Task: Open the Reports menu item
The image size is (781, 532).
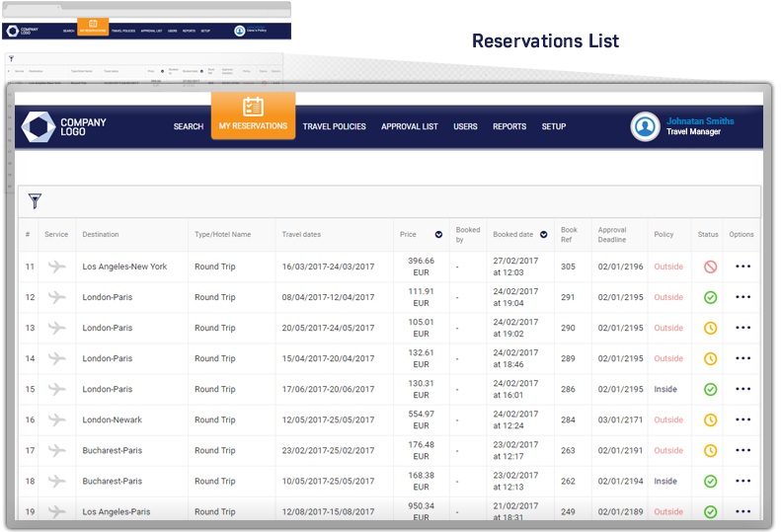Action: 509,126
